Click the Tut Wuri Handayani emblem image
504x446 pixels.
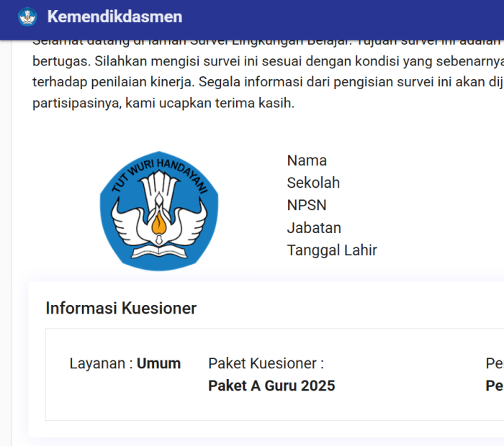[x=159, y=211]
